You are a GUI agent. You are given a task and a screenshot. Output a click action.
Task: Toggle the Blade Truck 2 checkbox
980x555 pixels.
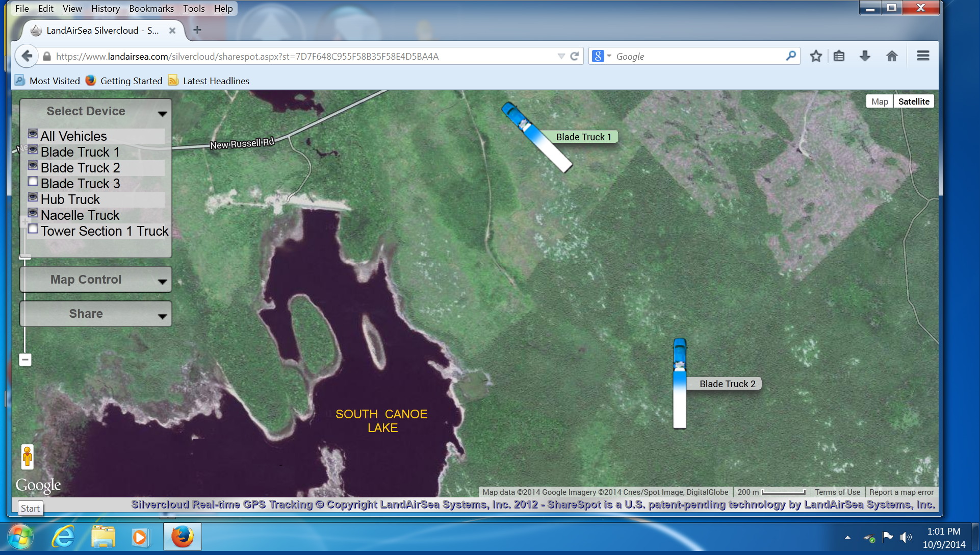point(33,166)
